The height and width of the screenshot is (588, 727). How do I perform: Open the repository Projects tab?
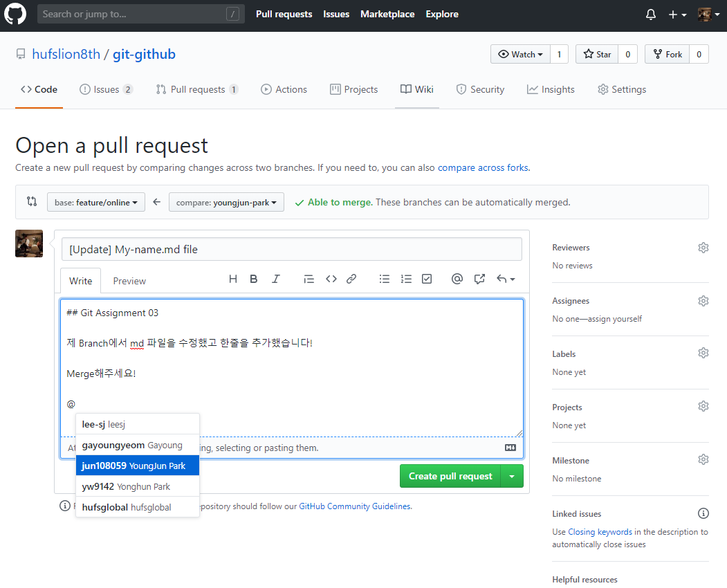[x=353, y=89]
